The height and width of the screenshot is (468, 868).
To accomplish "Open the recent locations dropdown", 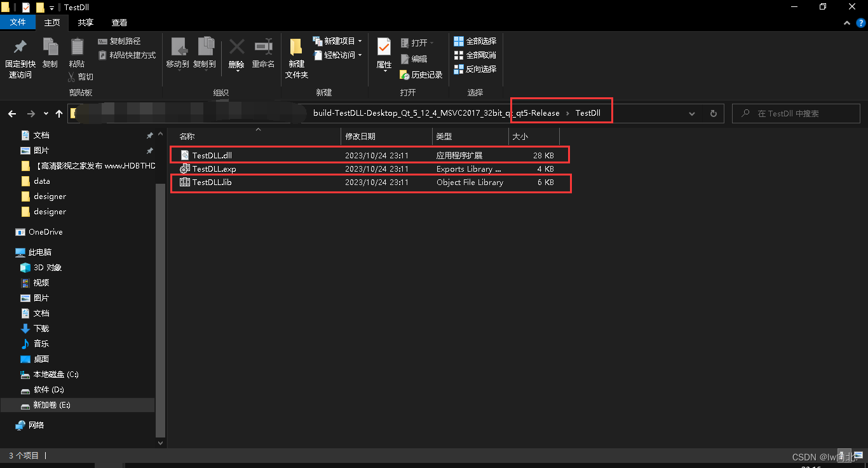I will [x=46, y=114].
